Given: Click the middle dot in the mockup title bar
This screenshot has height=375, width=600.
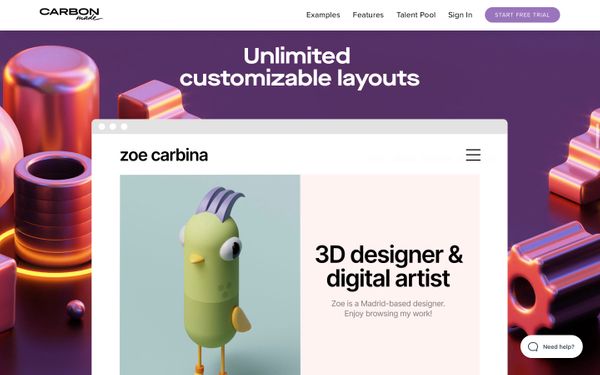Looking at the screenshot, I should 113,127.
